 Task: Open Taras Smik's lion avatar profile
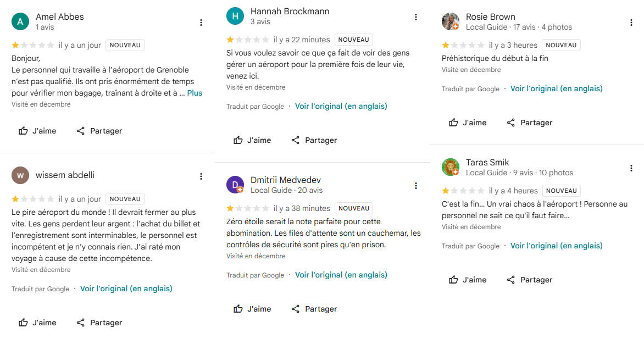451,167
